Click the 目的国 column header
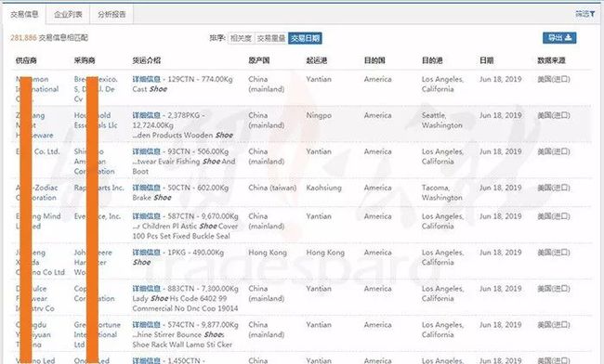The image size is (604, 364). 374,60
